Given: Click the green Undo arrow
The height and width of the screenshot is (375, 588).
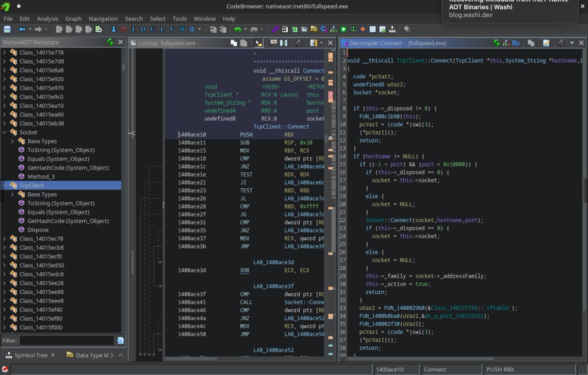Looking at the screenshot, I should 238,29.
